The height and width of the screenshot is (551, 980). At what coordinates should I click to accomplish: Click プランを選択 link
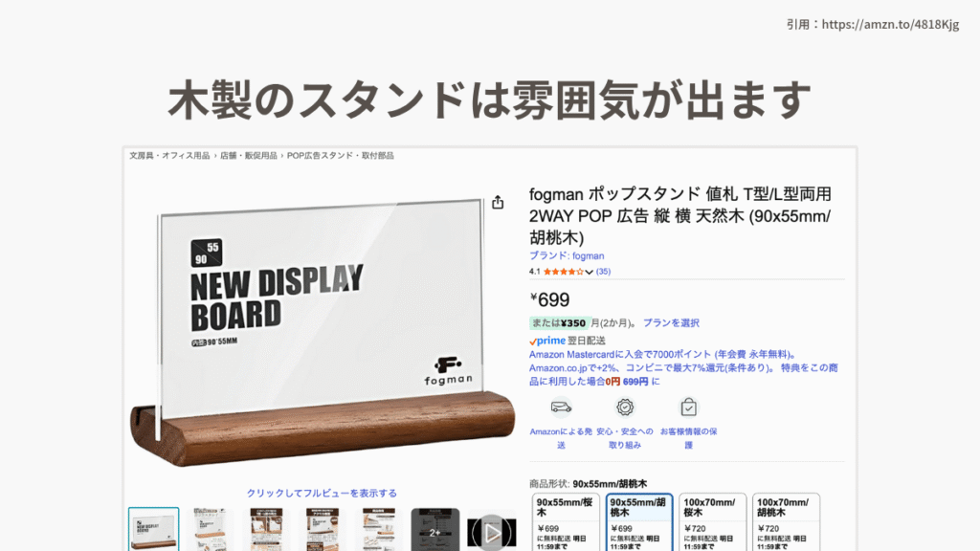[671, 323]
